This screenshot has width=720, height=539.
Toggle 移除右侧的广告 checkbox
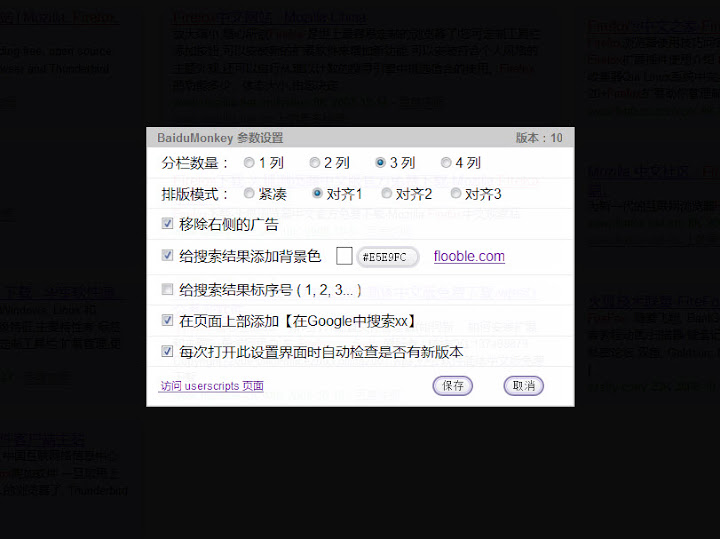tap(167, 224)
